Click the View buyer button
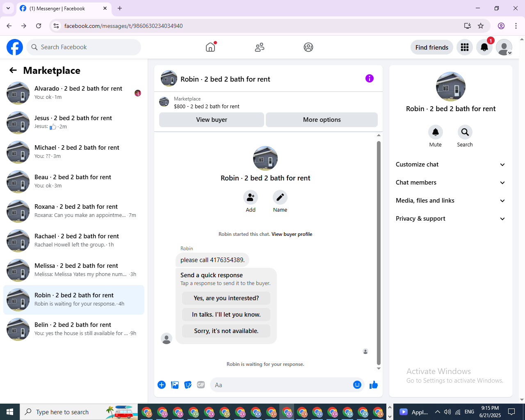Screen dimensions: 525x420 tap(212, 120)
